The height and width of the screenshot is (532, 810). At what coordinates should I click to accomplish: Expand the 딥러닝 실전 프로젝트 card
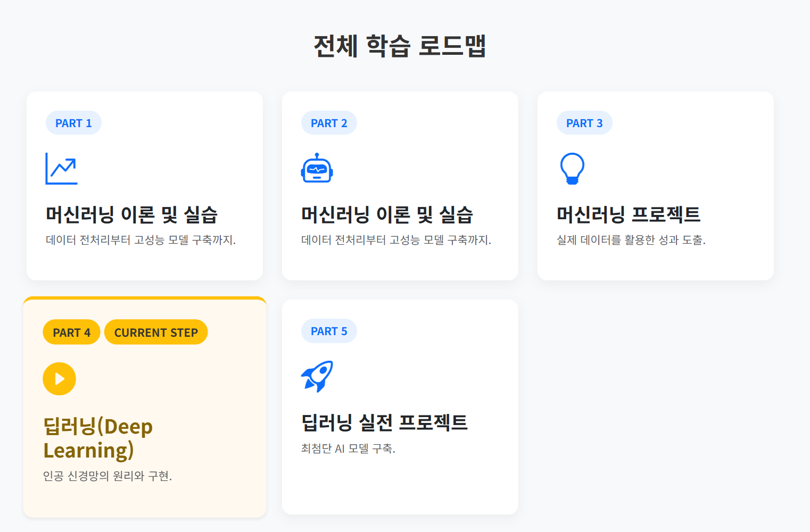coord(400,407)
